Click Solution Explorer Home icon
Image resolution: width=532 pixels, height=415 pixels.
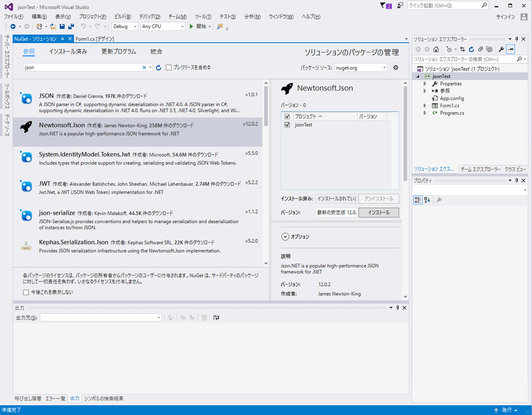point(436,49)
